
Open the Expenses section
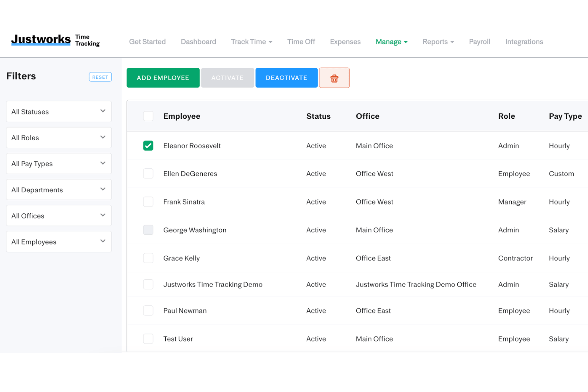point(345,42)
